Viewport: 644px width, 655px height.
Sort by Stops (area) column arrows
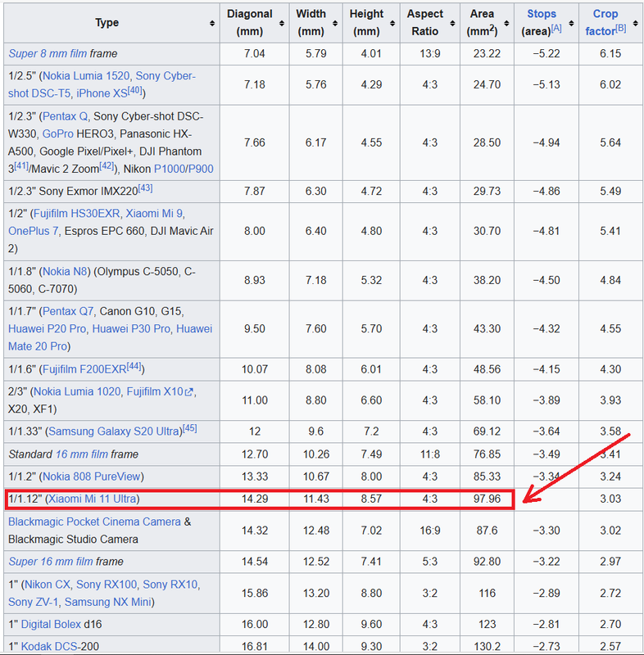[x=571, y=24]
